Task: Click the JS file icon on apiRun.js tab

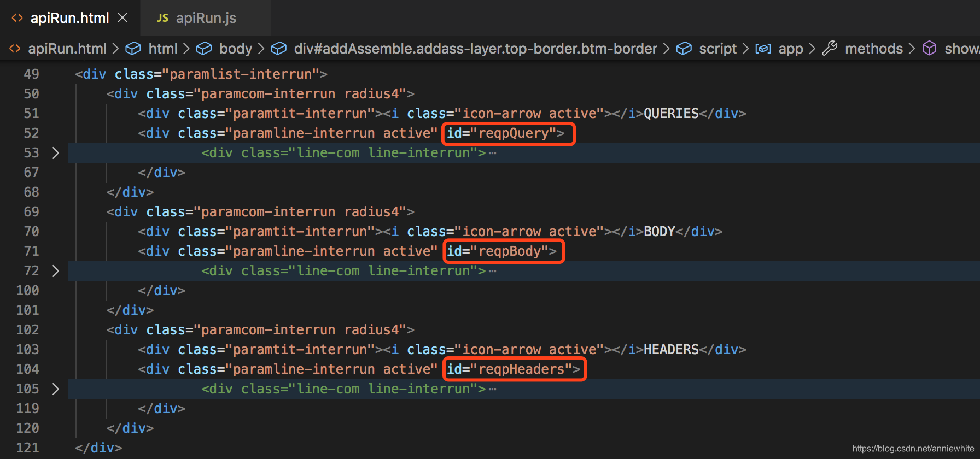Action: (162, 18)
